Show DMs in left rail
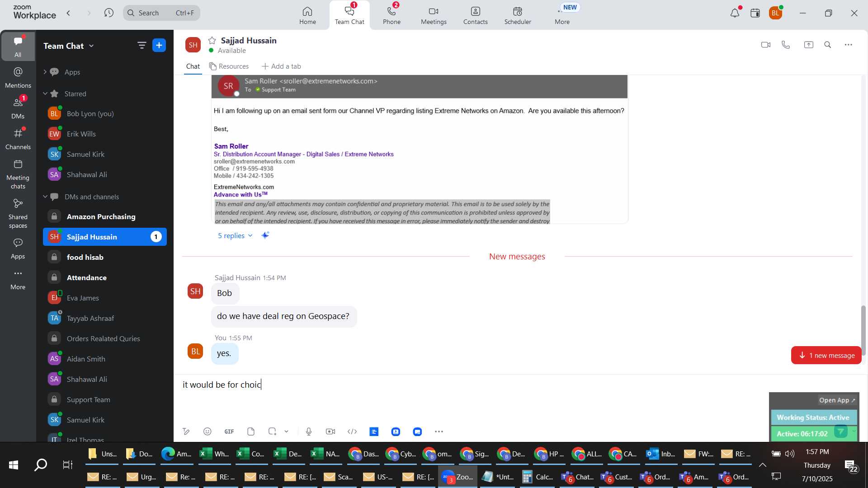 (x=18, y=108)
